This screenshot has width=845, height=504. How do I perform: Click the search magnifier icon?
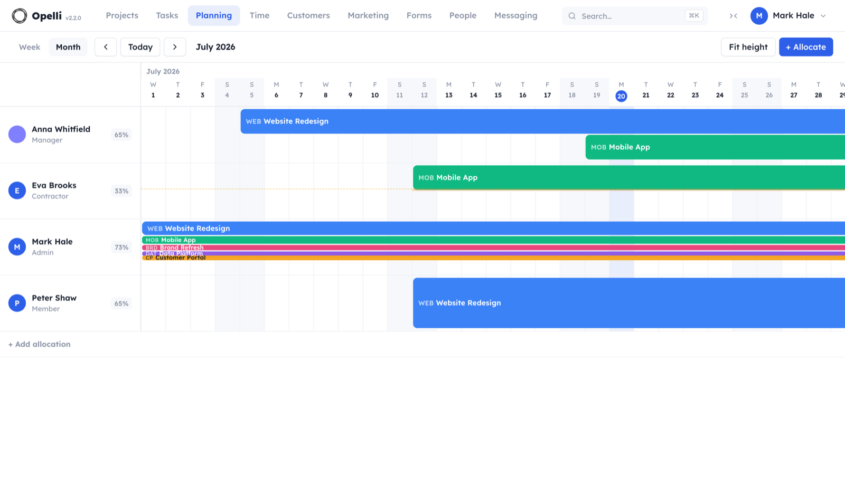[x=572, y=16]
